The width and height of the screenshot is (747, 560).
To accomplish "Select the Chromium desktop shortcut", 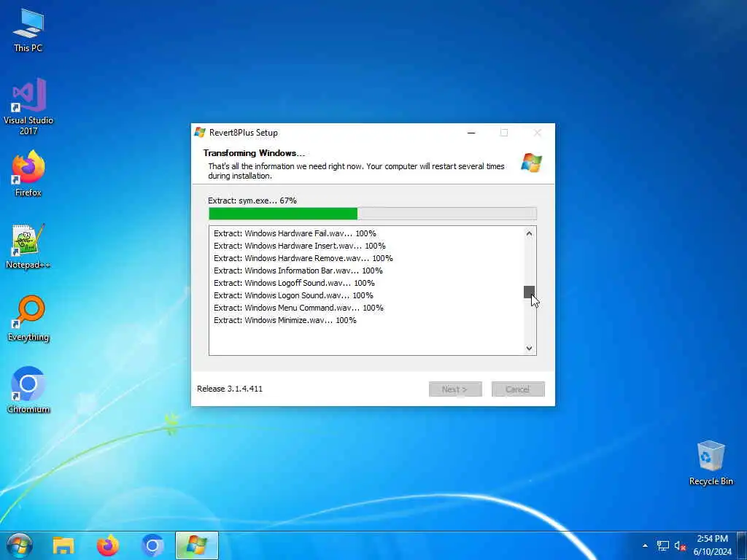I will tap(28, 390).
